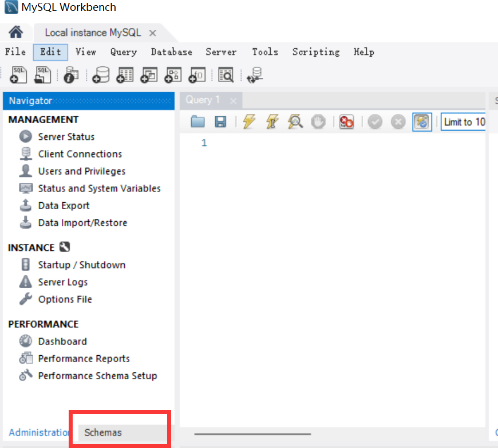Toggle continue-on-error for script execution
The image size is (498, 448).
(x=346, y=122)
